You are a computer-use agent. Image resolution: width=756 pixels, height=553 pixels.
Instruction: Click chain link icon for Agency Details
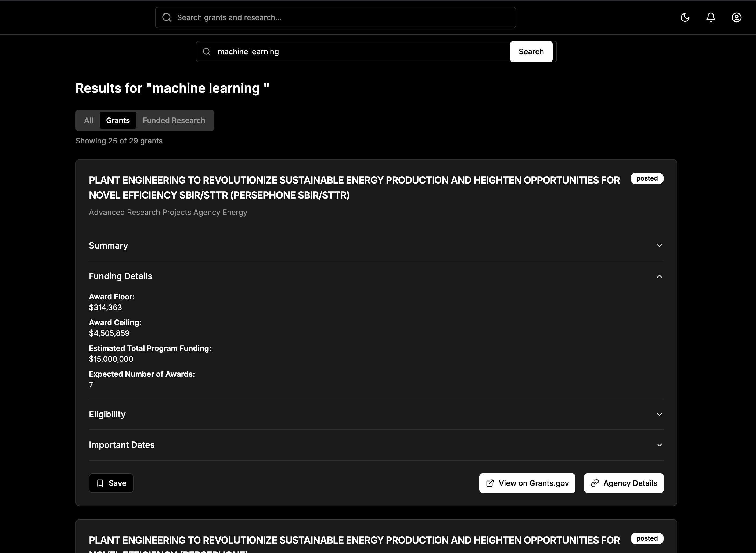click(x=594, y=483)
